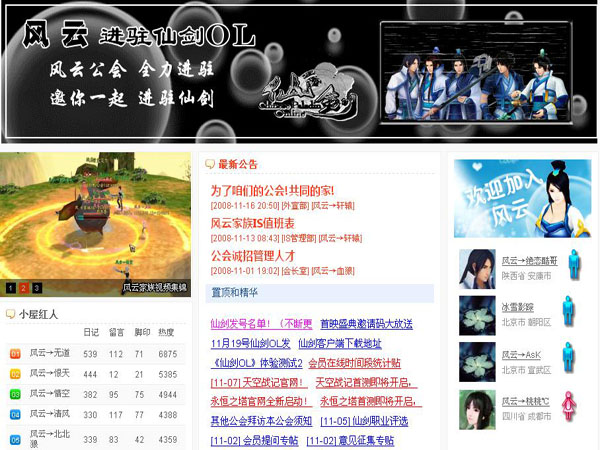Open link 会员在线时间段统计贴
The height and width of the screenshot is (450, 600).
[x=354, y=363]
